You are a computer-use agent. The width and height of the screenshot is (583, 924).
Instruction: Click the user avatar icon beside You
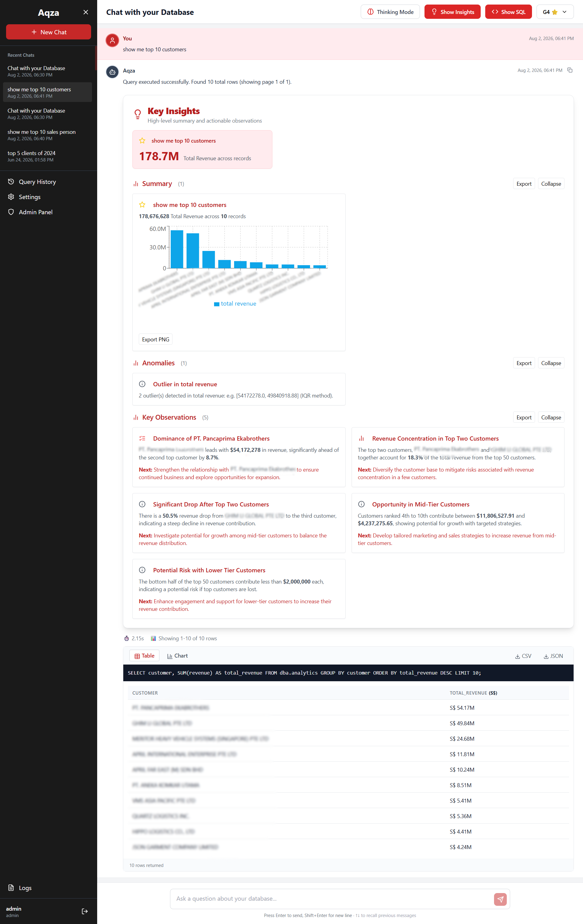pyautogui.click(x=113, y=40)
